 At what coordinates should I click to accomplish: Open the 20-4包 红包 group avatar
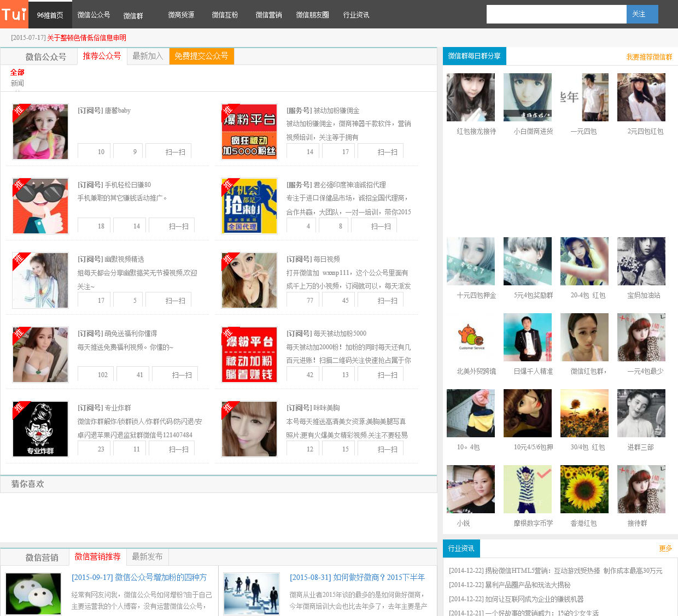click(x=585, y=261)
